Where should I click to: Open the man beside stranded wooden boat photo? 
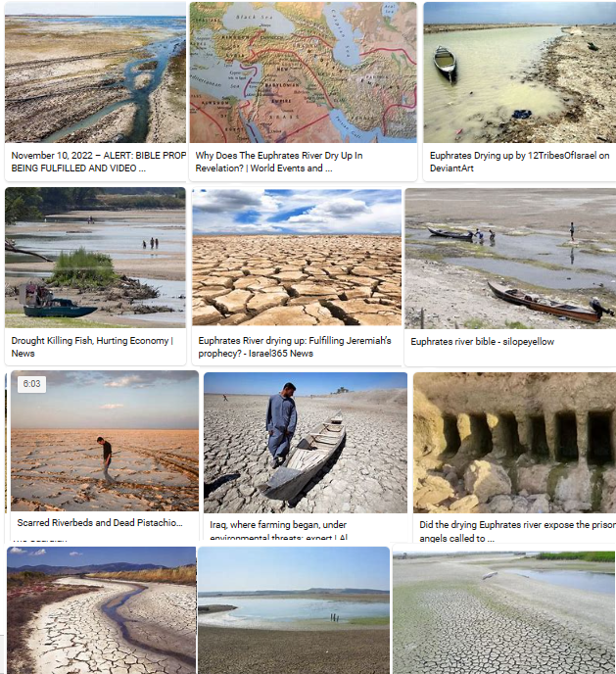tap(306, 443)
